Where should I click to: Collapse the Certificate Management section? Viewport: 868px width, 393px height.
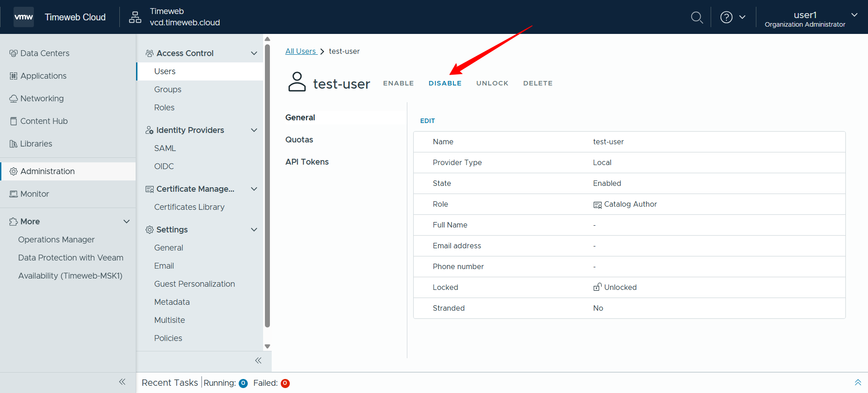tap(254, 189)
